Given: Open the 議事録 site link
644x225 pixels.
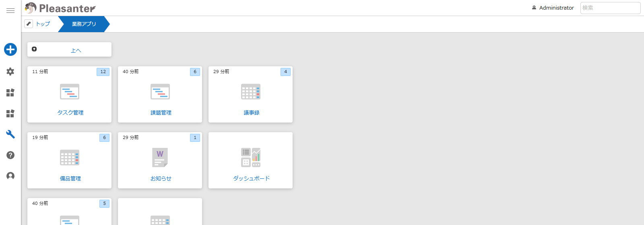Looking at the screenshot, I should pos(252,113).
